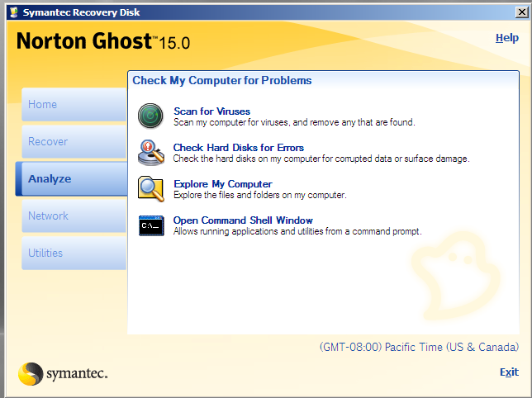
Task: Click the Exit link
Action: coord(509,372)
